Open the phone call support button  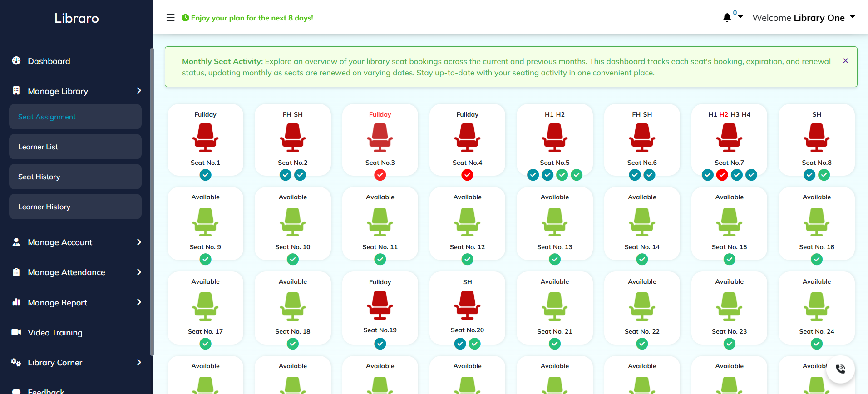pyautogui.click(x=840, y=369)
